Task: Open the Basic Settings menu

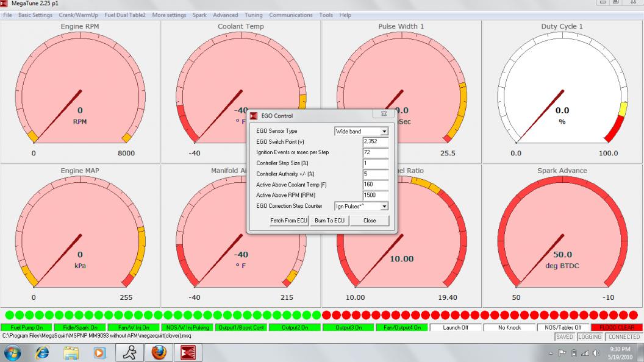Action: coord(35,15)
